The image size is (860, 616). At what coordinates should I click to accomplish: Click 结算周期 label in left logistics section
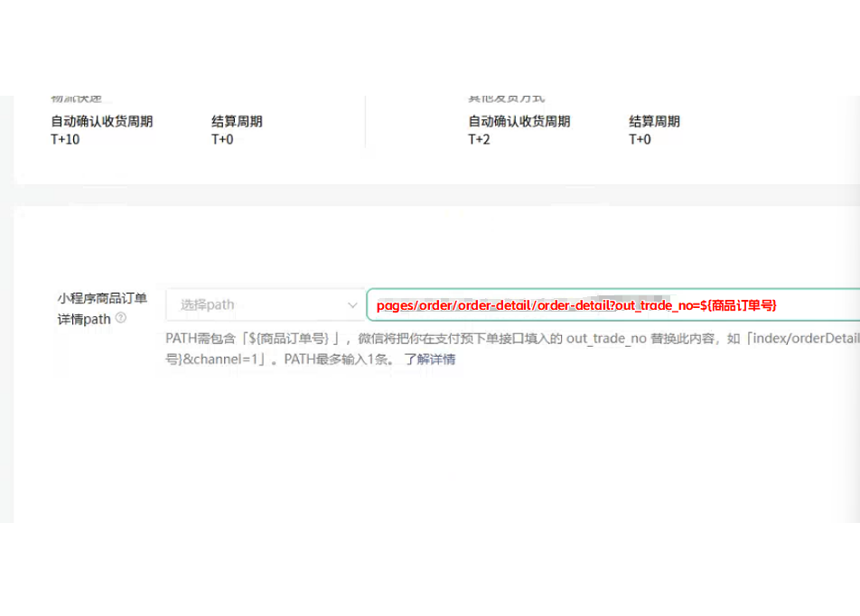(237, 122)
